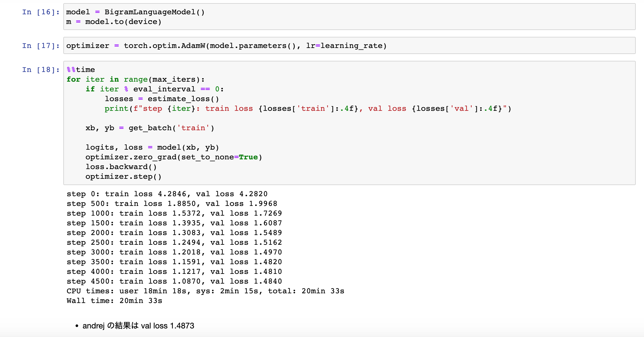Click the step 2500 output line
This screenshot has height=337, width=644.
pos(174,242)
